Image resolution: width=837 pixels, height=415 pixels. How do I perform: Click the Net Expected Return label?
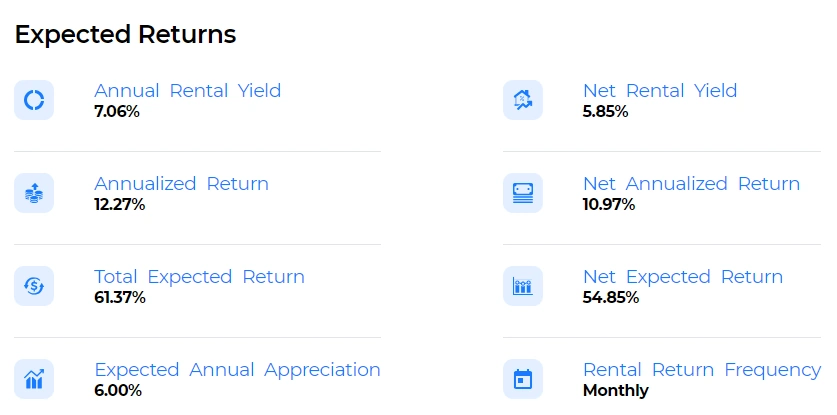click(683, 277)
